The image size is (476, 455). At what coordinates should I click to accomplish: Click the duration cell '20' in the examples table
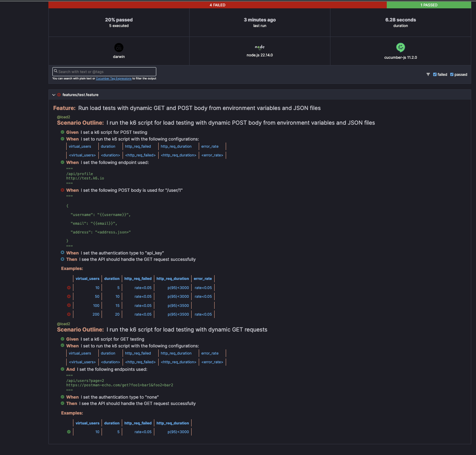[x=117, y=314]
